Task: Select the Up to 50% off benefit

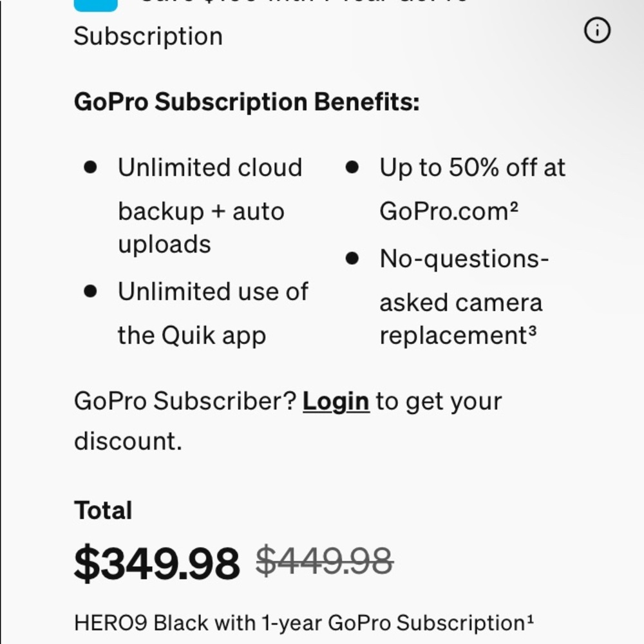Action: tap(471, 185)
